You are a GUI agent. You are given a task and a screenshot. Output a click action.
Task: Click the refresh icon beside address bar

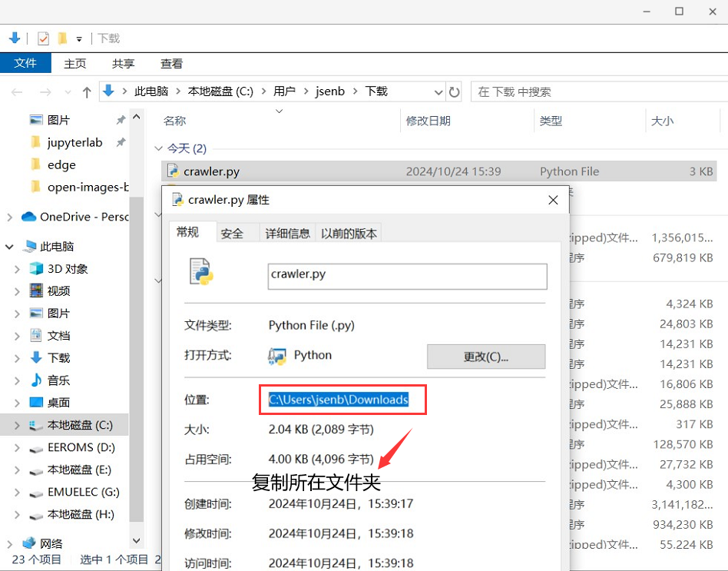coord(455,92)
